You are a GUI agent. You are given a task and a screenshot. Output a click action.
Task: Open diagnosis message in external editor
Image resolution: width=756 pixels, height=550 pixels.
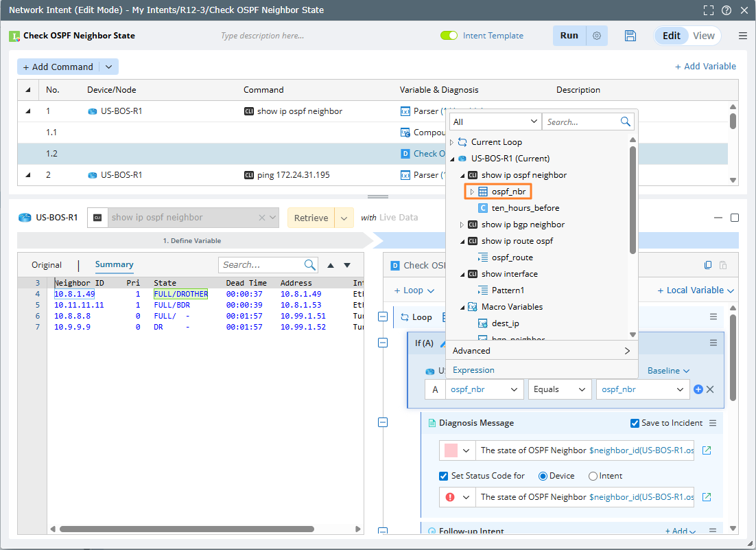coord(707,450)
